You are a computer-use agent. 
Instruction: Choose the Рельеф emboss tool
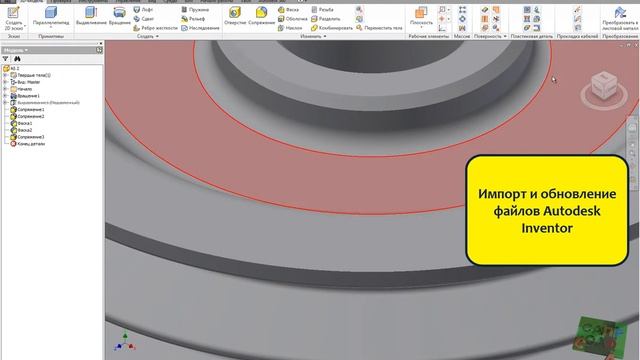point(193,19)
